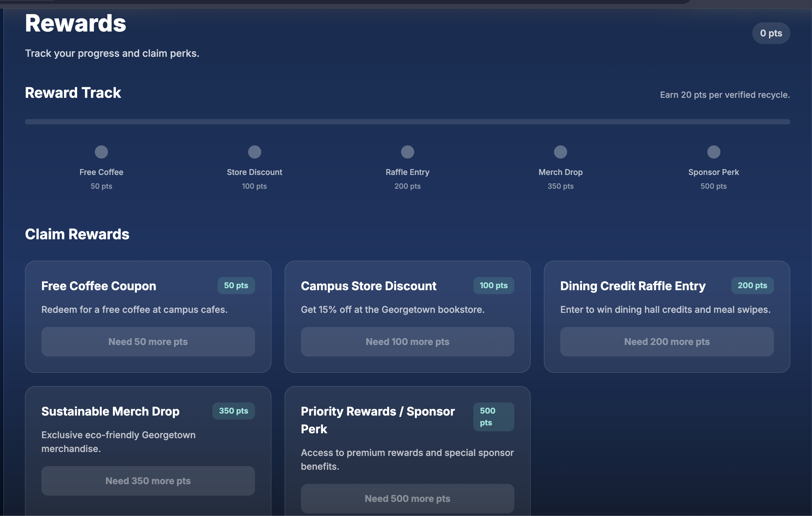Click the Sustainable Merch Drop card heading
The image size is (812, 516).
coord(110,411)
